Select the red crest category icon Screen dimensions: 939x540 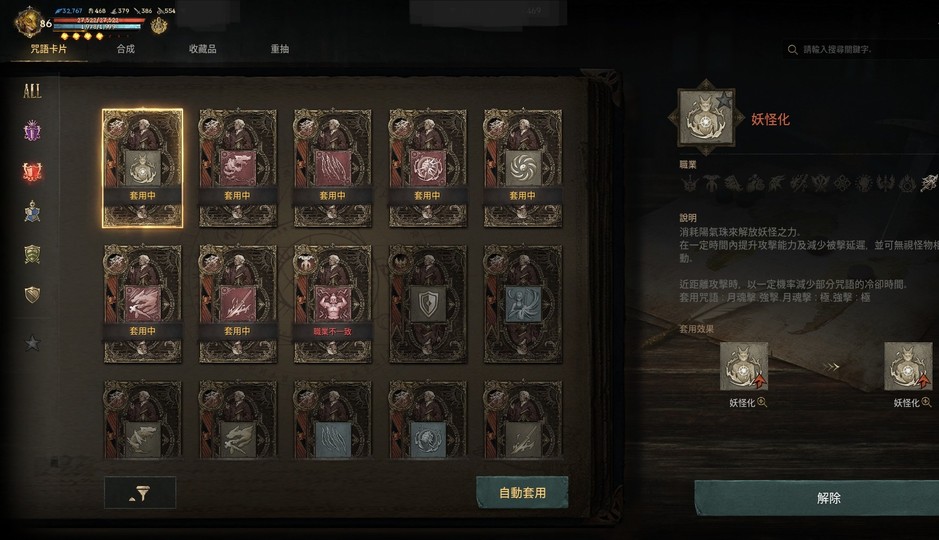click(x=32, y=172)
